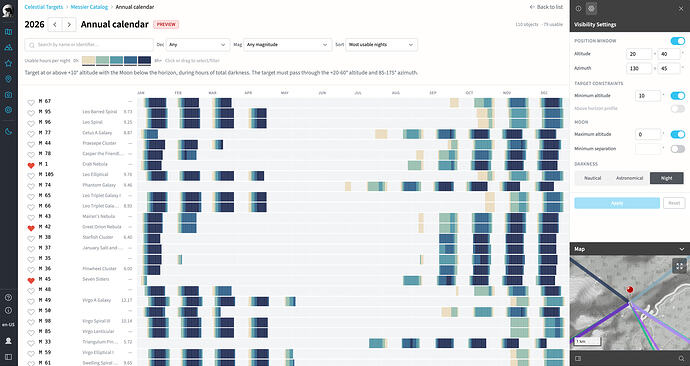The width and height of the screenshot is (690, 366).
Task: Select Night darkness option
Action: coord(666,178)
